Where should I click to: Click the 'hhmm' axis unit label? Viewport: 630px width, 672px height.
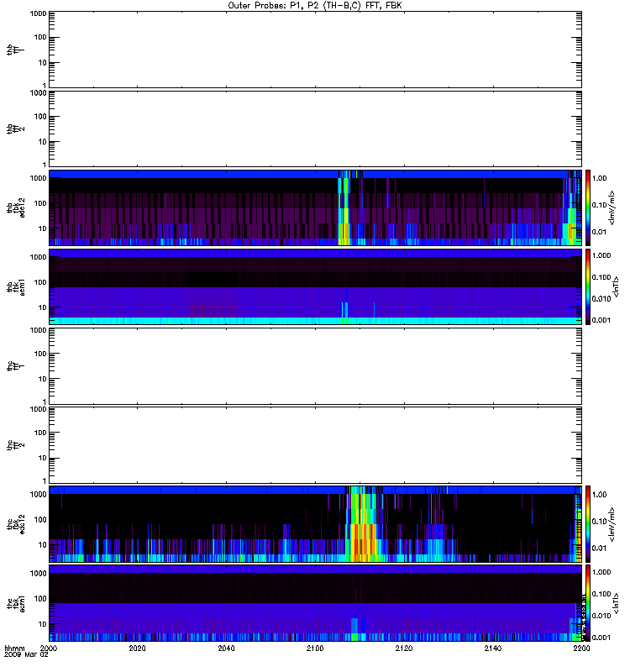(x=14, y=648)
